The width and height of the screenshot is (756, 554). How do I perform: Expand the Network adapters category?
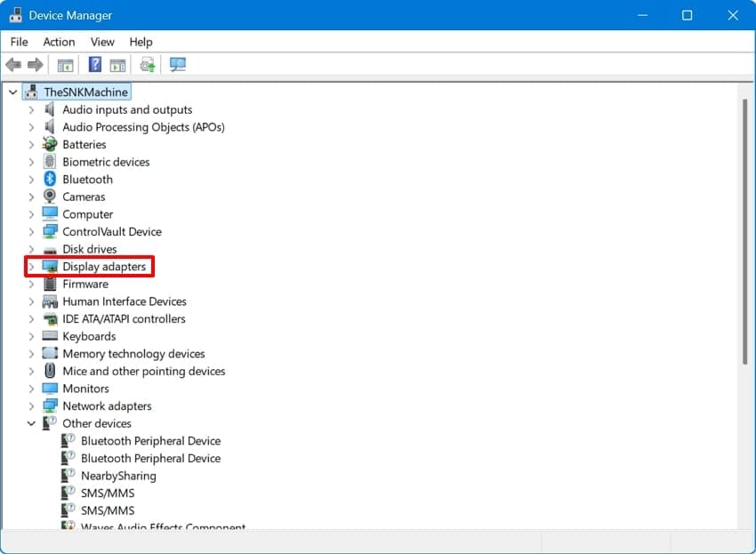click(32, 405)
